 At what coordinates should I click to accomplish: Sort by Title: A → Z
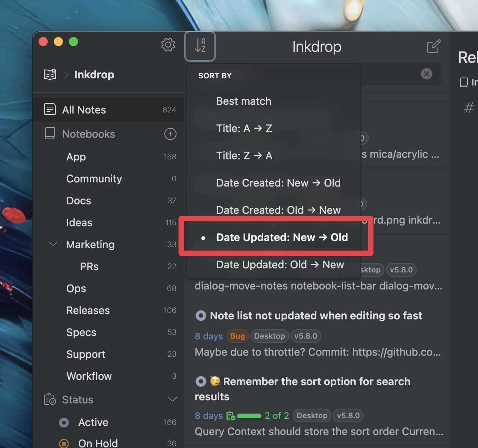tap(244, 128)
